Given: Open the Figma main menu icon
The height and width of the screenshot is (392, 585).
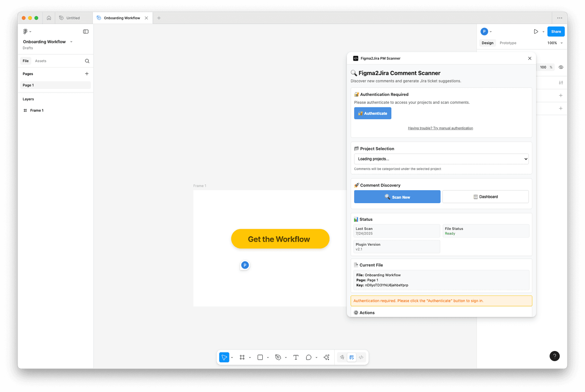Looking at the screenshot, I should (x=25, y=31).
